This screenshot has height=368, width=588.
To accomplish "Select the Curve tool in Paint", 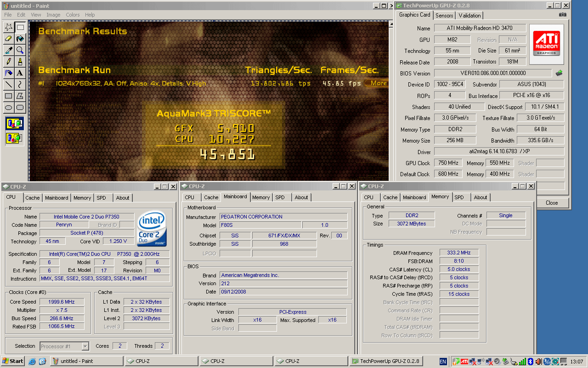I will click(x=20, y=85).
